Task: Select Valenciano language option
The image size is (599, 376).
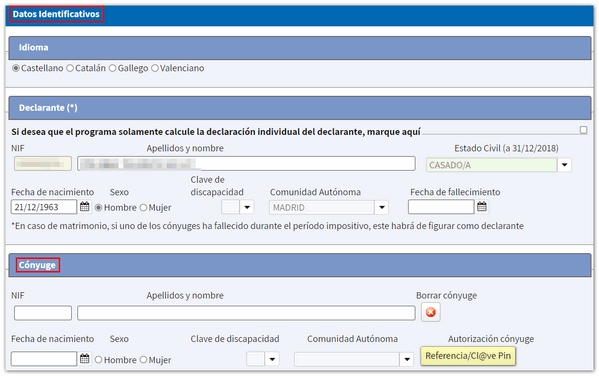Action: 155,68
